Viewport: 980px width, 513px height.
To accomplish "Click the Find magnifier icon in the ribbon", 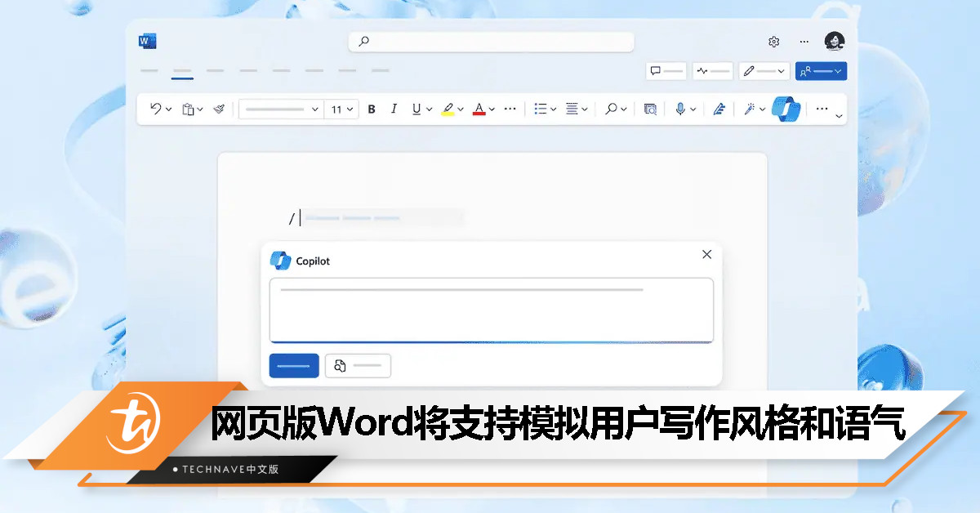I will [610, 109].
